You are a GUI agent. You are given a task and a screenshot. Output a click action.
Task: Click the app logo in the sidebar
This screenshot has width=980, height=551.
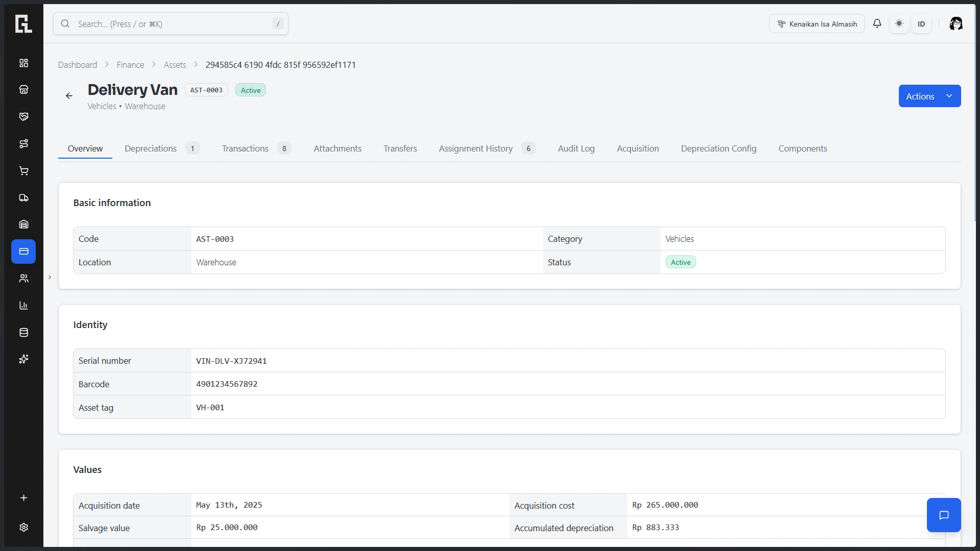[x=23, y=23]
